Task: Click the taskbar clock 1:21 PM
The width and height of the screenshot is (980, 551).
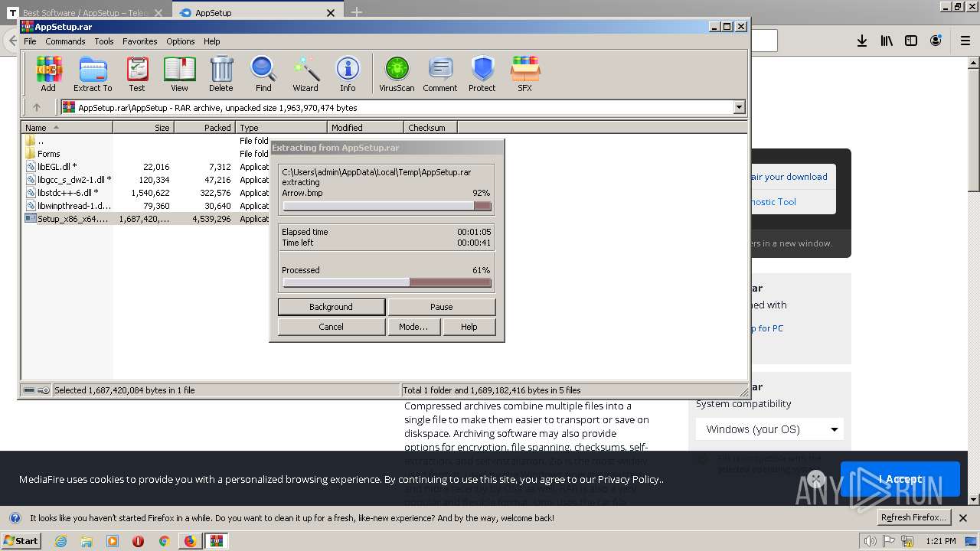Action: pyautogui.click(x=940, y=541)
